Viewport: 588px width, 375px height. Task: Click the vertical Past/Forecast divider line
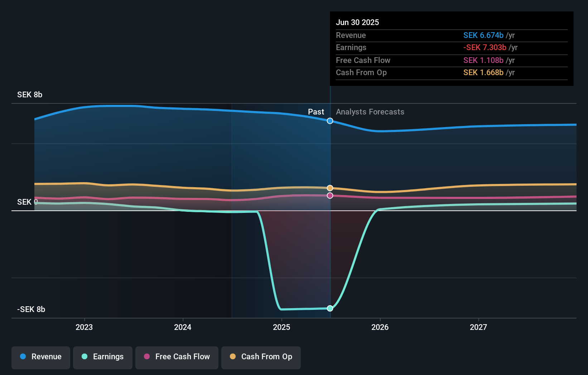click(x=330, y=215)
